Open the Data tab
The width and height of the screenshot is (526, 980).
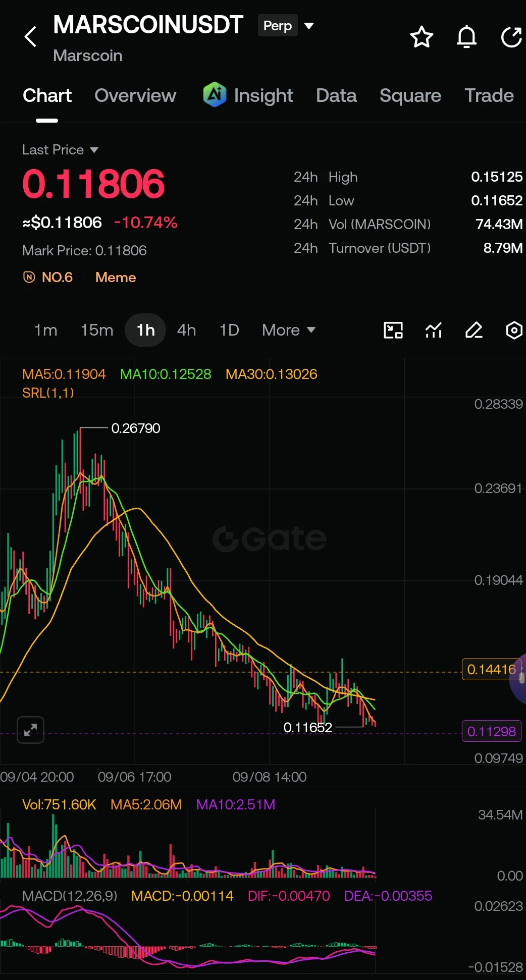tap(336, 95)
